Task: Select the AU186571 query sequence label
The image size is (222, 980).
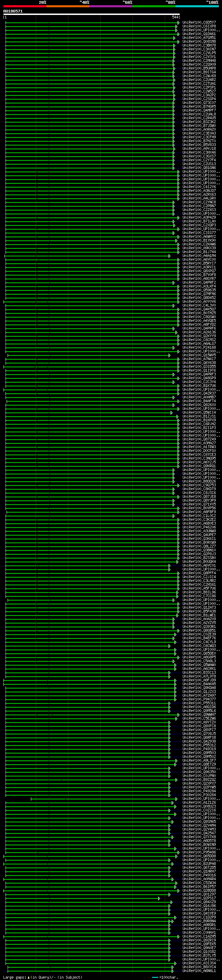Action: [13, 11]
